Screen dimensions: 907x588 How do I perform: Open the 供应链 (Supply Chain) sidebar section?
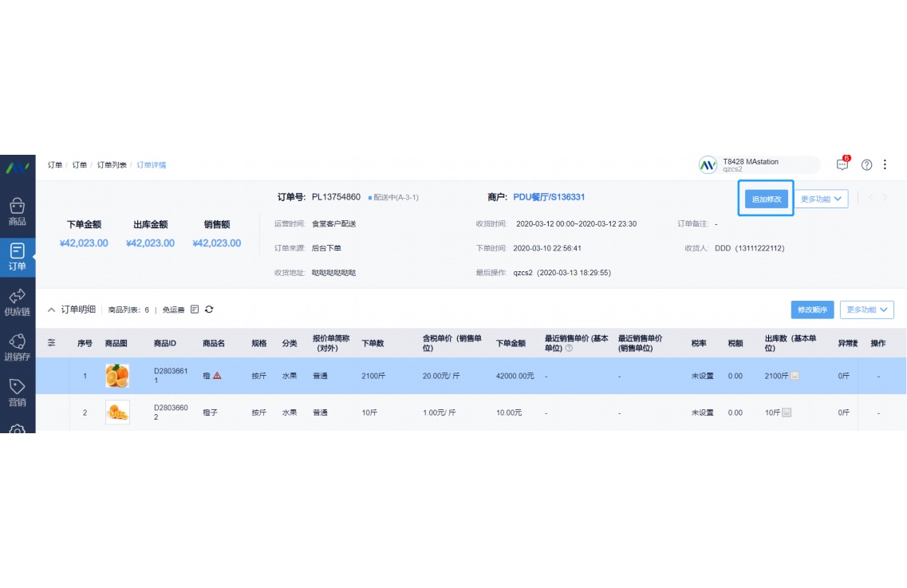pos(18,299)
